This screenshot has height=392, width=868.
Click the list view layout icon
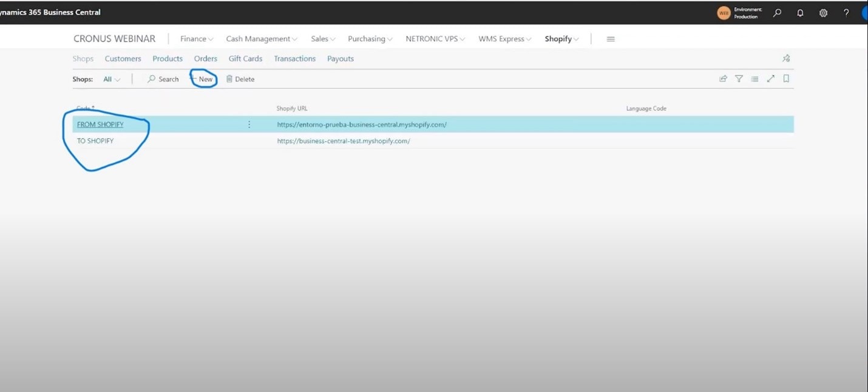coord(754,78)
